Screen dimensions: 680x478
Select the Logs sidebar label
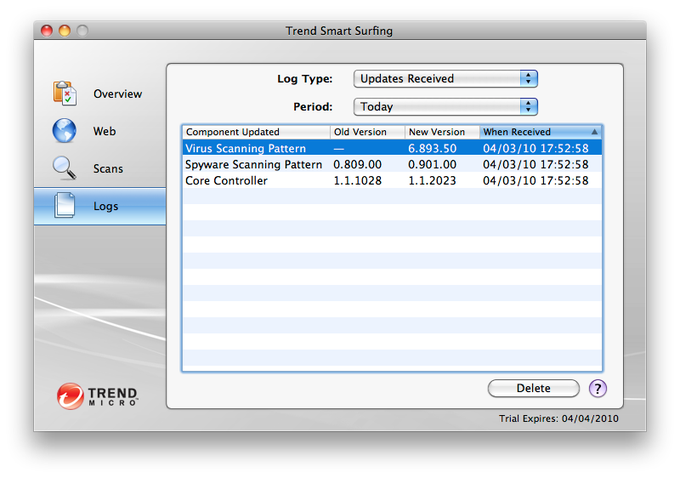(106, 206)
